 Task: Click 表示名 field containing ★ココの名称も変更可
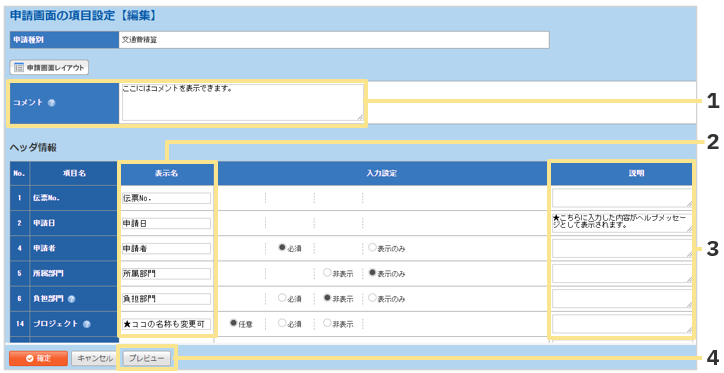click(166, 324)
